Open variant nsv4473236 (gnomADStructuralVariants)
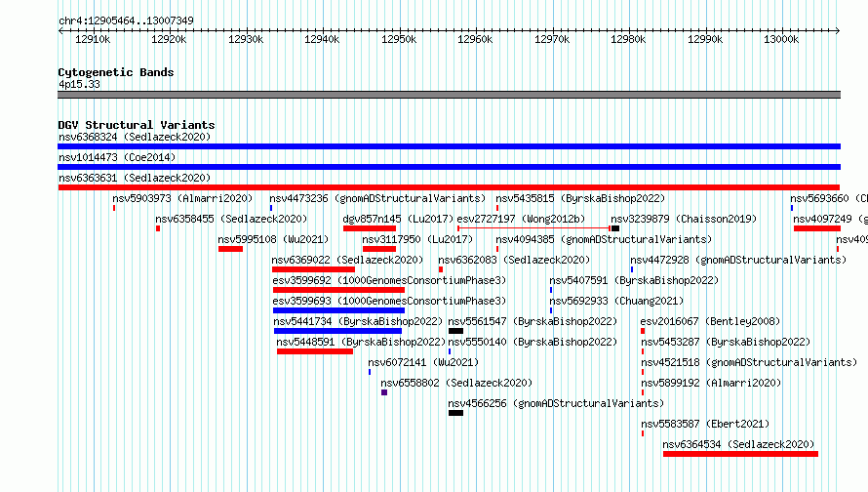 click(377, 198)
